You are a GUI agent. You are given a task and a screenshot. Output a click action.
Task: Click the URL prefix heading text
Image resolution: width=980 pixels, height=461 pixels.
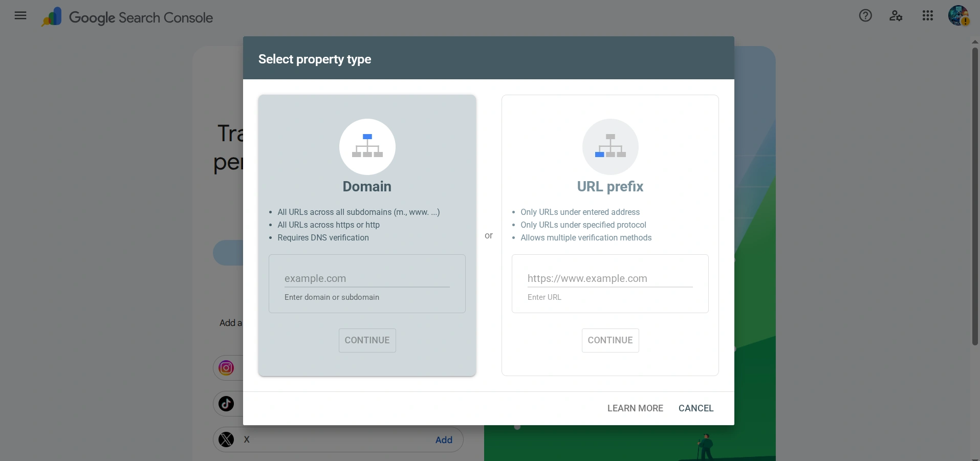(610, 186)
